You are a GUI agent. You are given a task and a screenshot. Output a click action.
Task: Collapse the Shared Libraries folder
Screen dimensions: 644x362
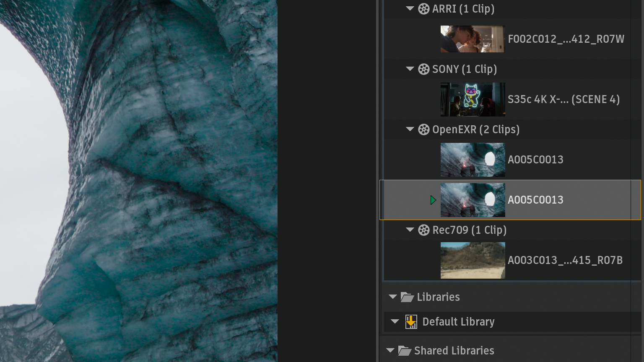390,350
